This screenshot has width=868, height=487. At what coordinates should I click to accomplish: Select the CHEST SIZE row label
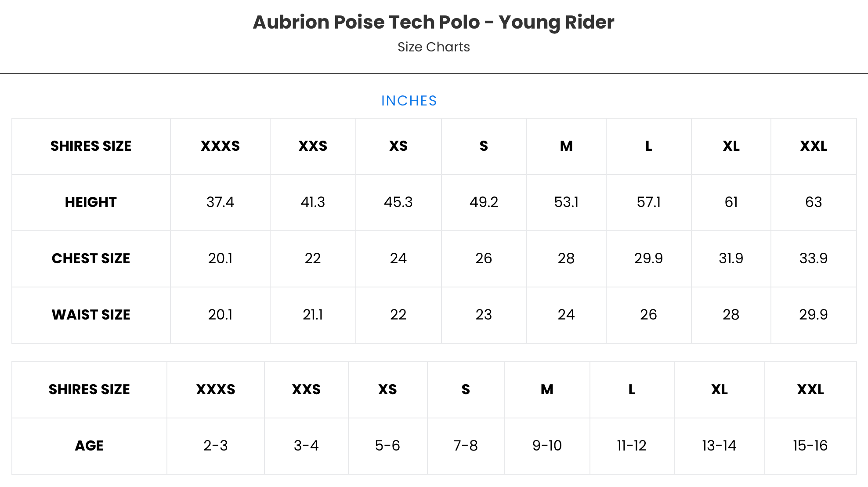(x=91, y=258)
